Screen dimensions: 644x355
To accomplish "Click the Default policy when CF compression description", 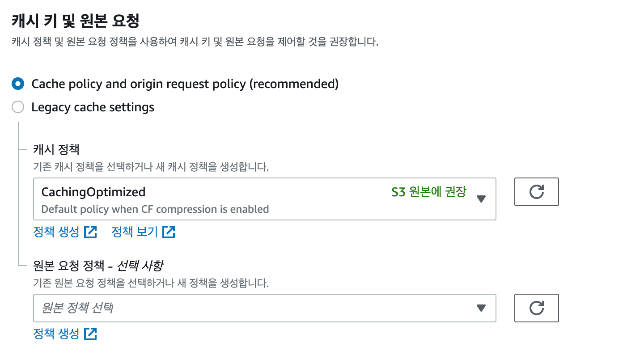I will tap(155, 209).
